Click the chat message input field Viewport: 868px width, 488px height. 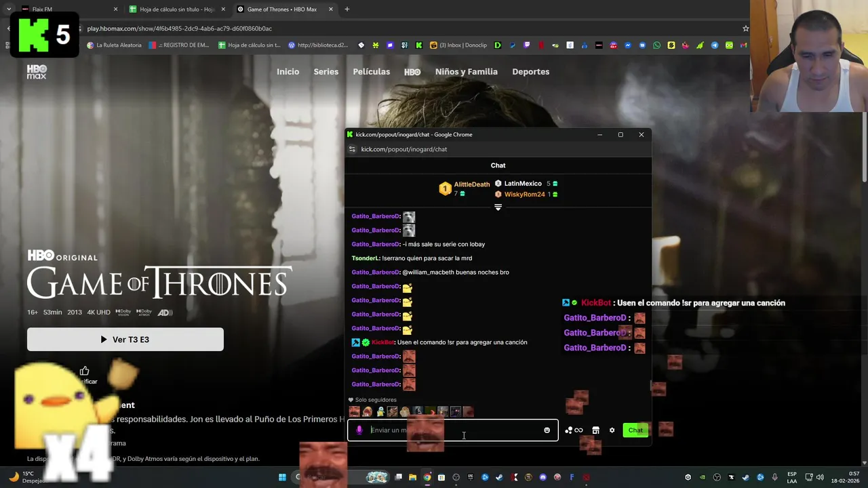(x=453, y=430)
